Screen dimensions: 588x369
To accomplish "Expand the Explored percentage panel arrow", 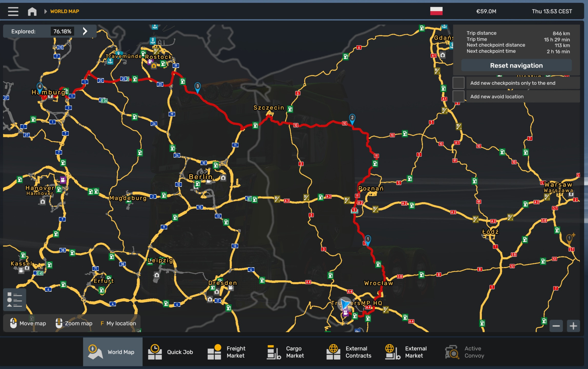I will [x=85, y=31].
